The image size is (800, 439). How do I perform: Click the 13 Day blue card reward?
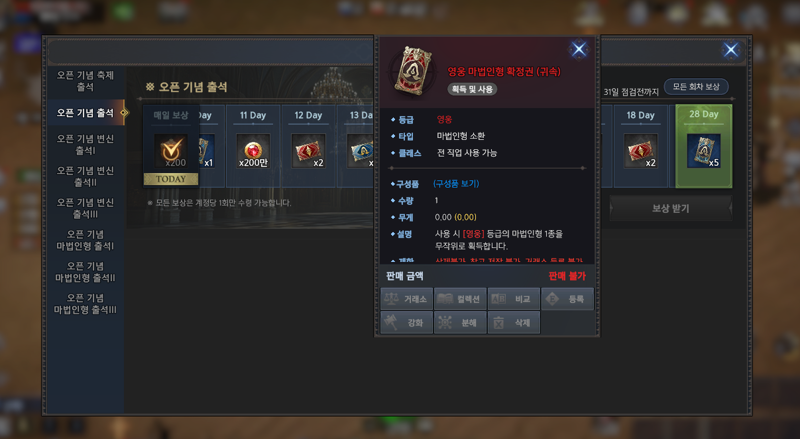coord(361,151)
